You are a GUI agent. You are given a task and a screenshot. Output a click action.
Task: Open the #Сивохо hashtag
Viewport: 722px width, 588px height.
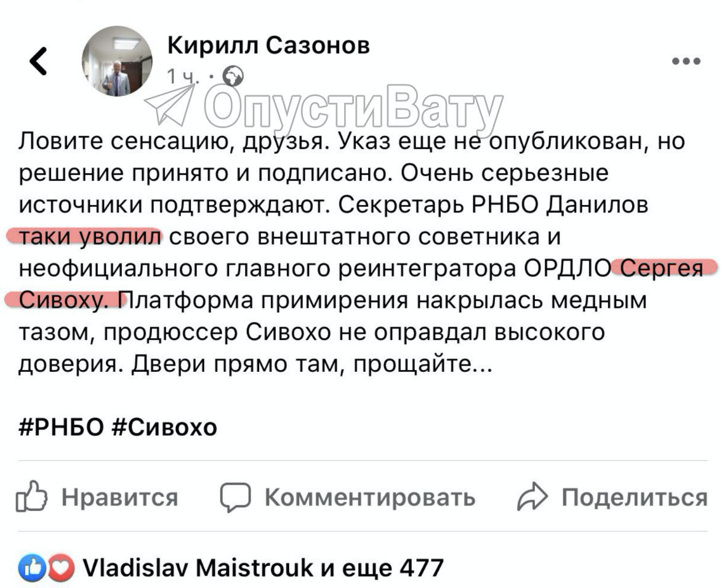coord(165,427)
